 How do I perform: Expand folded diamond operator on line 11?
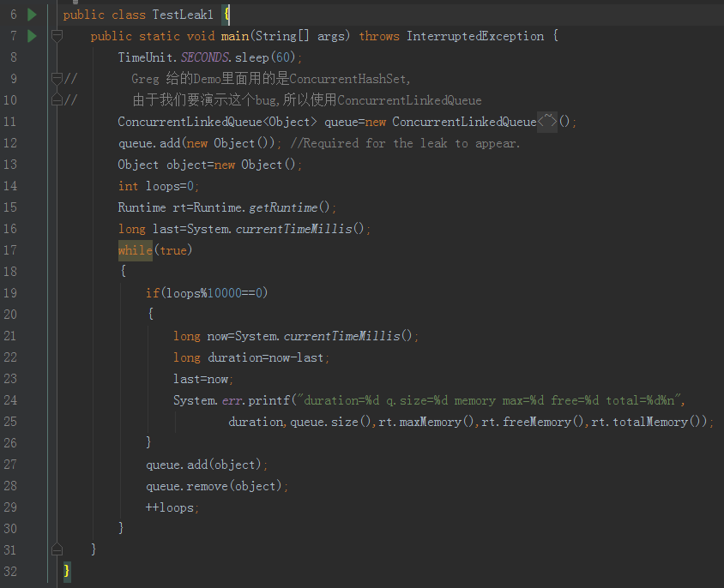[547, 122]
